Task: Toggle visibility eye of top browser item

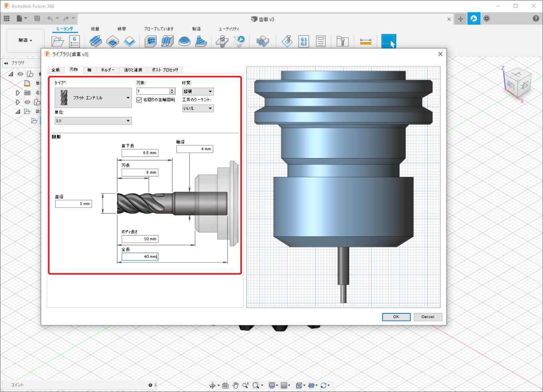Action: point(20,74)
